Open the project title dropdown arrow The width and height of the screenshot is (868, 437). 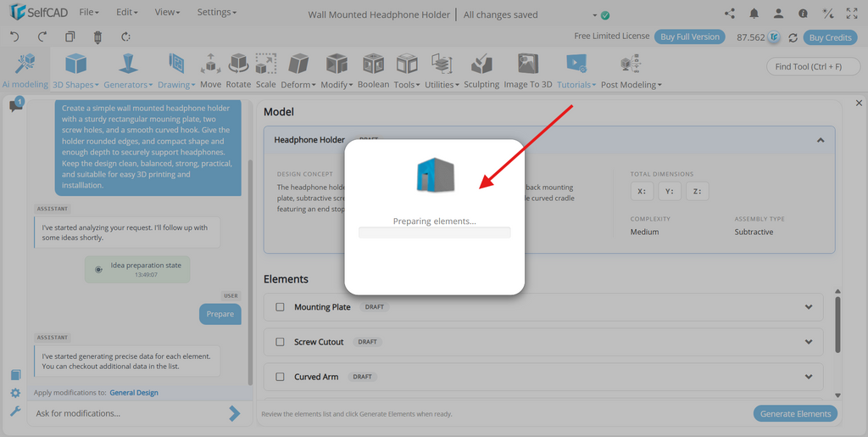(595, 15)
